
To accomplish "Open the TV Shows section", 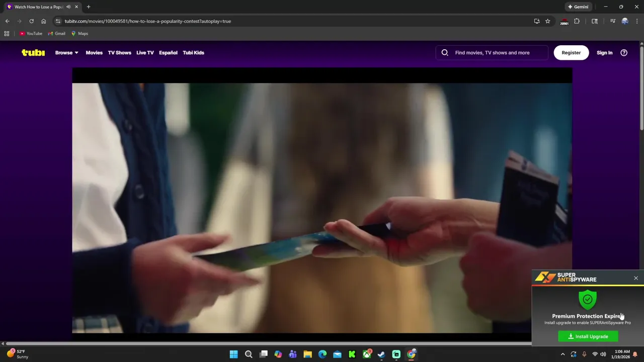I will [119, 52].
